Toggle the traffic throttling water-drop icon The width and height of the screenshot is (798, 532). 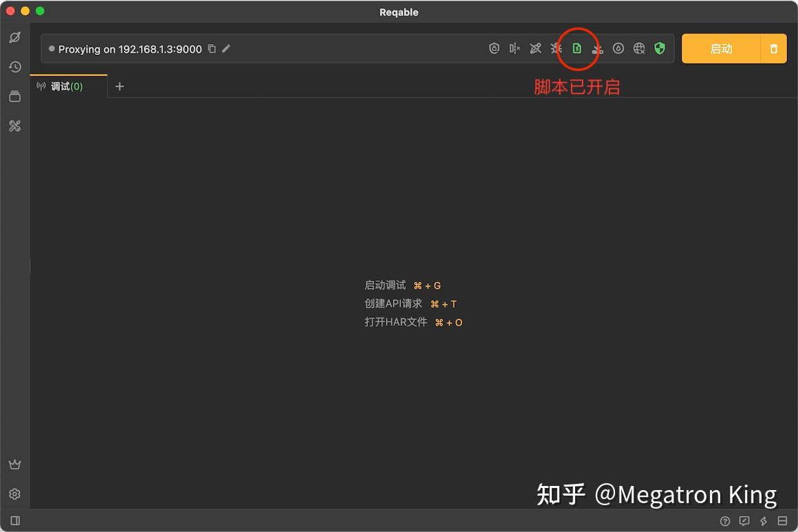click(618, 48)
